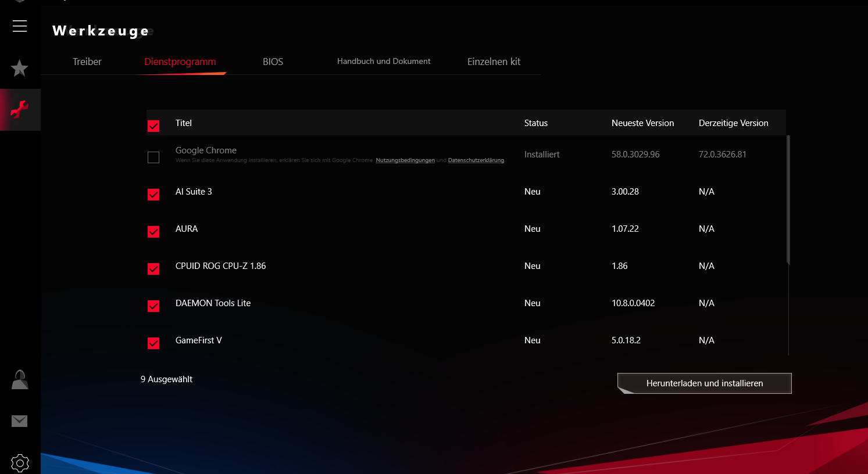This screenshot has height=474, width=868.
Task: Open the Datenschutzerklärung link
Action: coord(476,160)
